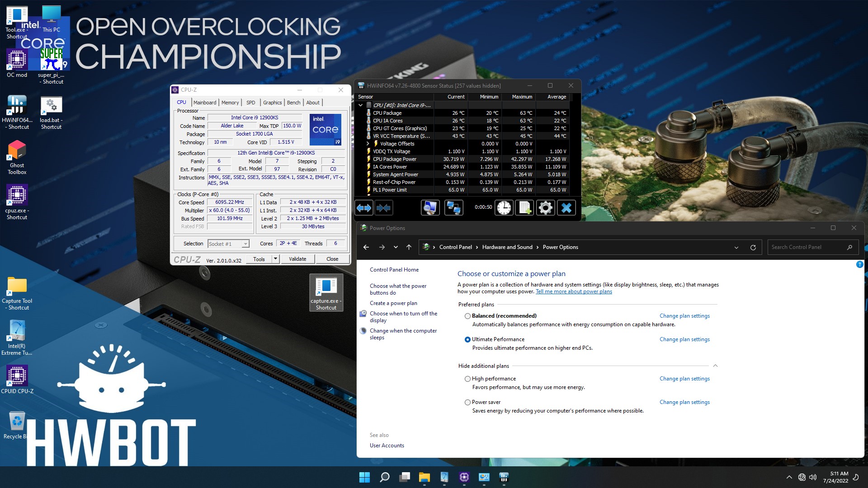Click HWiNFO shrink-columns arrows icon
868x488 pixels.
click(383, 208)
